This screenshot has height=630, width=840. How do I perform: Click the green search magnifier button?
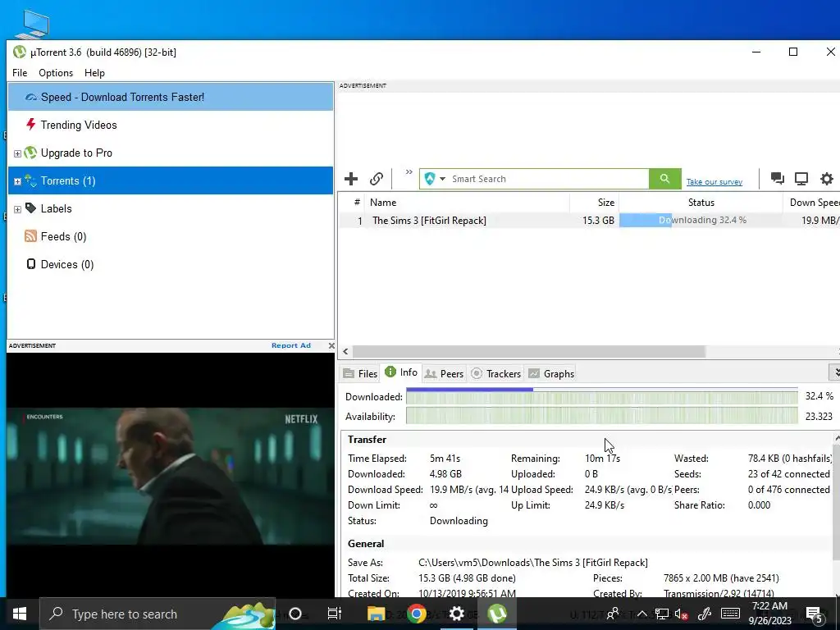tap(664, 179)
